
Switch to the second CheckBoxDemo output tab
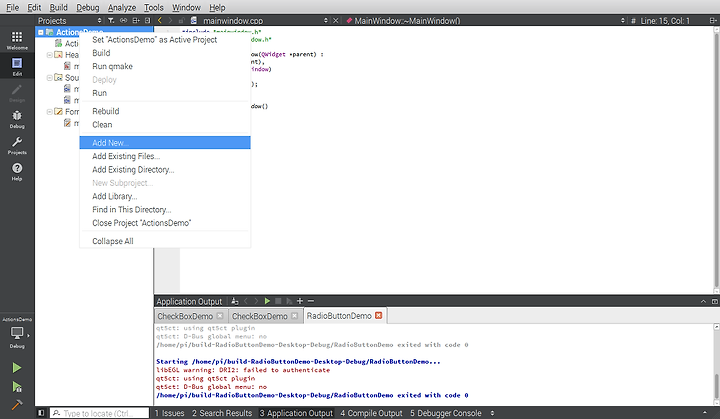point(264,316)
